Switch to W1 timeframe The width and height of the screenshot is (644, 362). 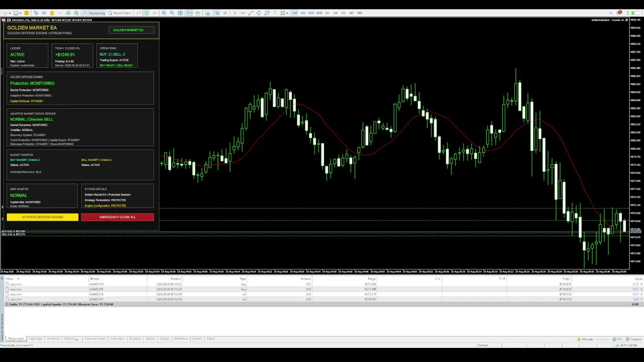pyautogui.click(x=351, y=13)
